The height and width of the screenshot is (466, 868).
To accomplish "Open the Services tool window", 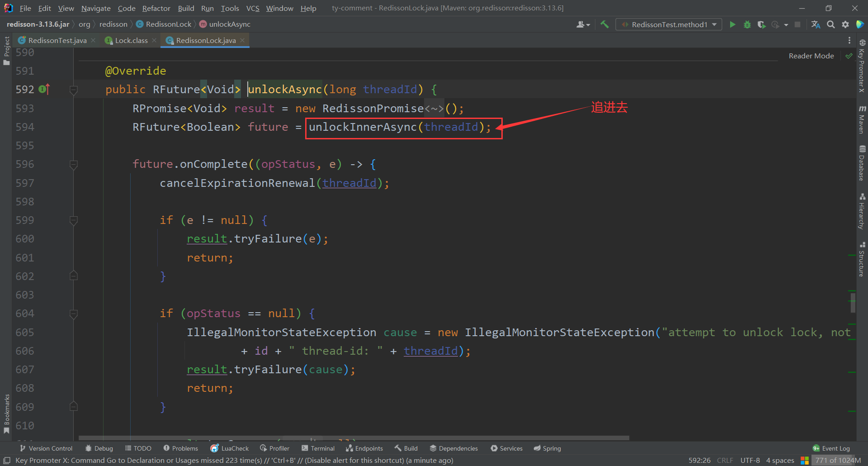I will pyautogui.click(x=507, y=448).
